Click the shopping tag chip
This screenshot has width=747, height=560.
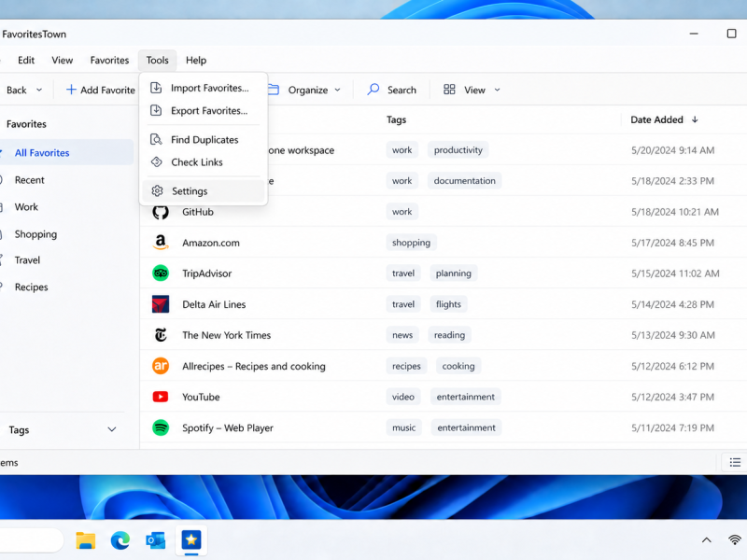[411, 243]
